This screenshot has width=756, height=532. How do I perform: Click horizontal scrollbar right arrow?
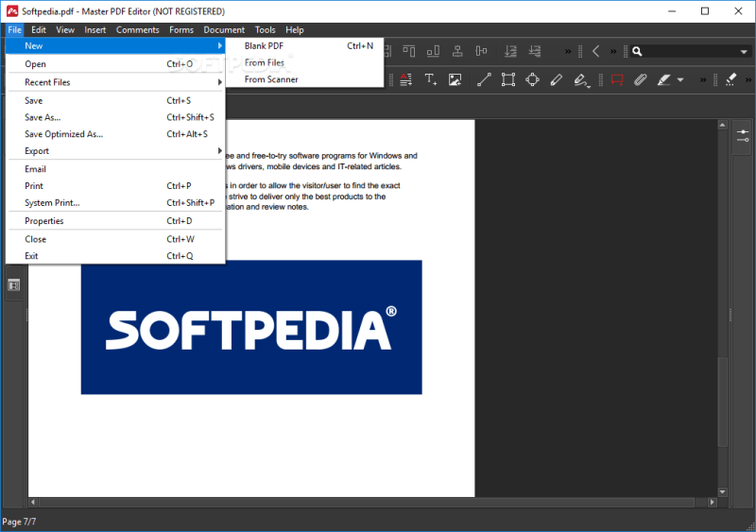pyautogui.click(x=713, y=502)
